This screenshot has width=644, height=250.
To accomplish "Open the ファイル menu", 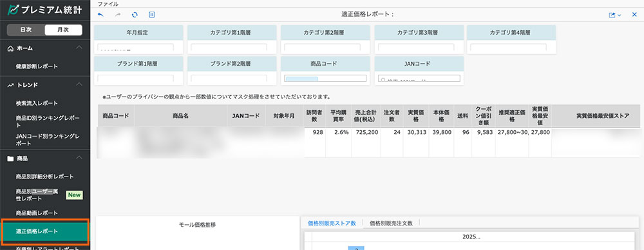I will 108,4.
